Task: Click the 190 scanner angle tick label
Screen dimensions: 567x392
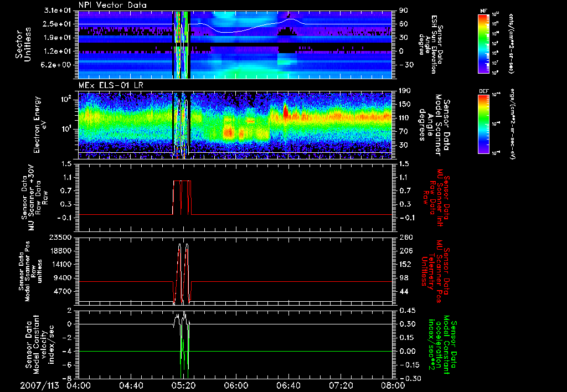Action: (405, 91)
